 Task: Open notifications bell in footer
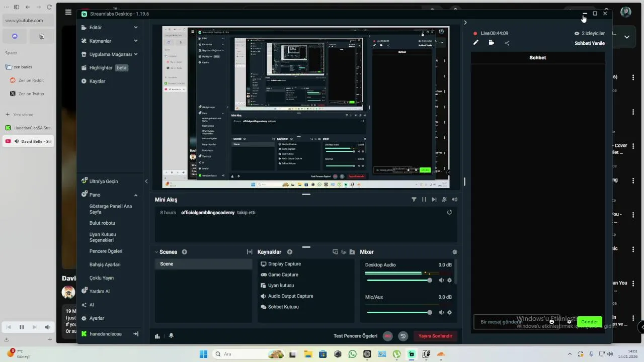point(171,336)
